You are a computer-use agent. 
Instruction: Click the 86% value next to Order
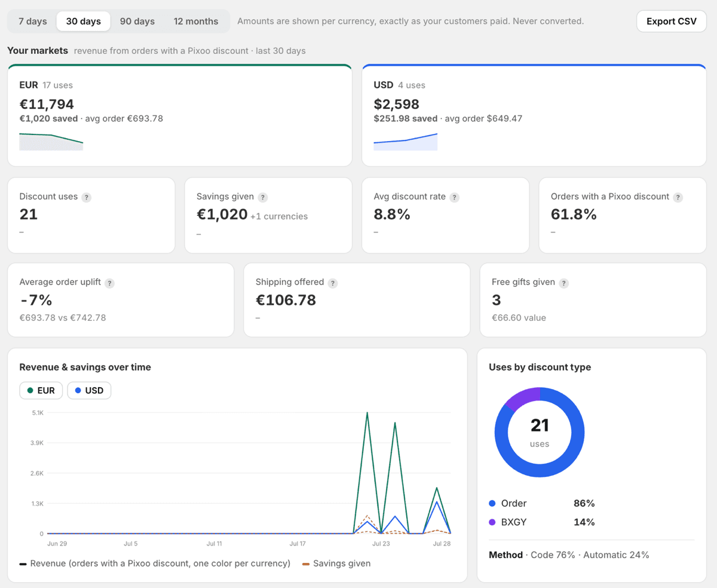[584, 503]
